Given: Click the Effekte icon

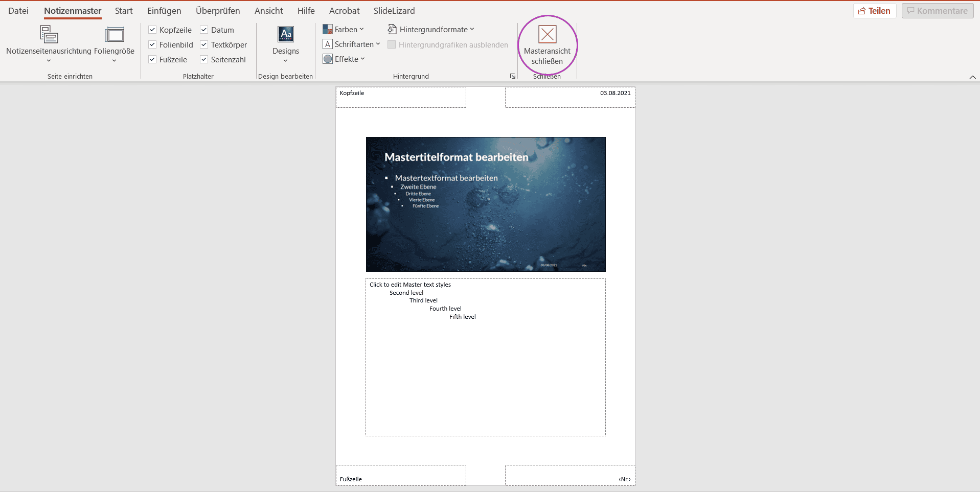Looking at the screenshot, I should (328, 59).
